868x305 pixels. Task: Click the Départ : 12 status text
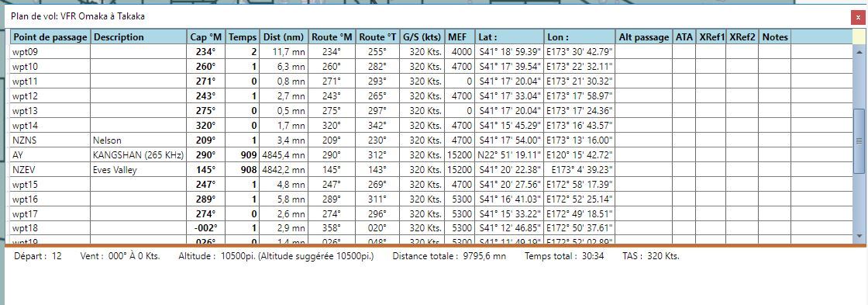tap(38, 256)
